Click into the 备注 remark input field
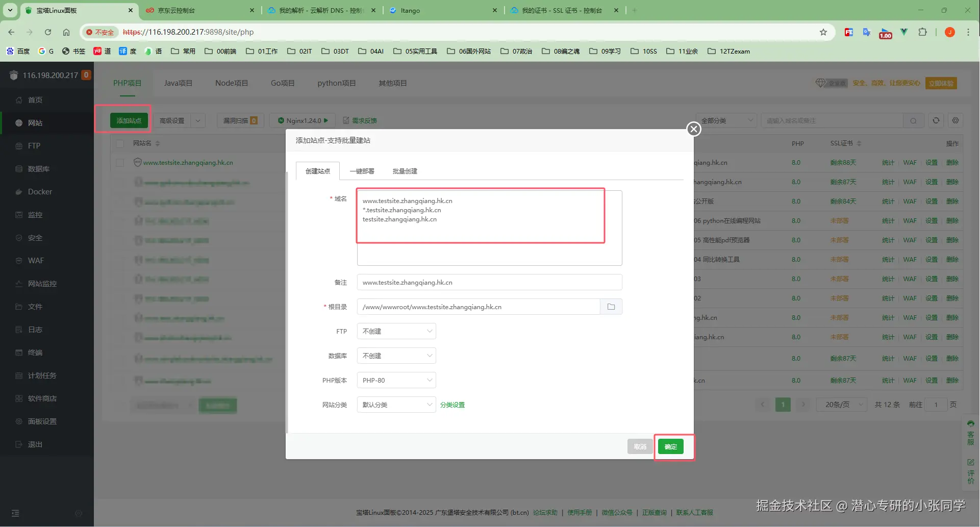980x527 pixels. click(x=489, y=282)
